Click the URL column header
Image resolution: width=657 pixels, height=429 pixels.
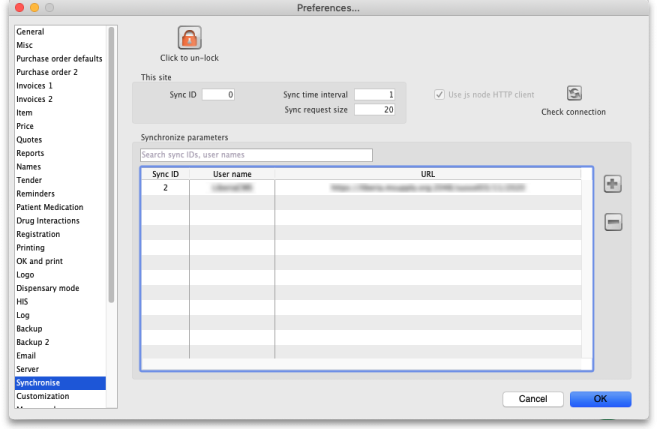coord(427,174)
